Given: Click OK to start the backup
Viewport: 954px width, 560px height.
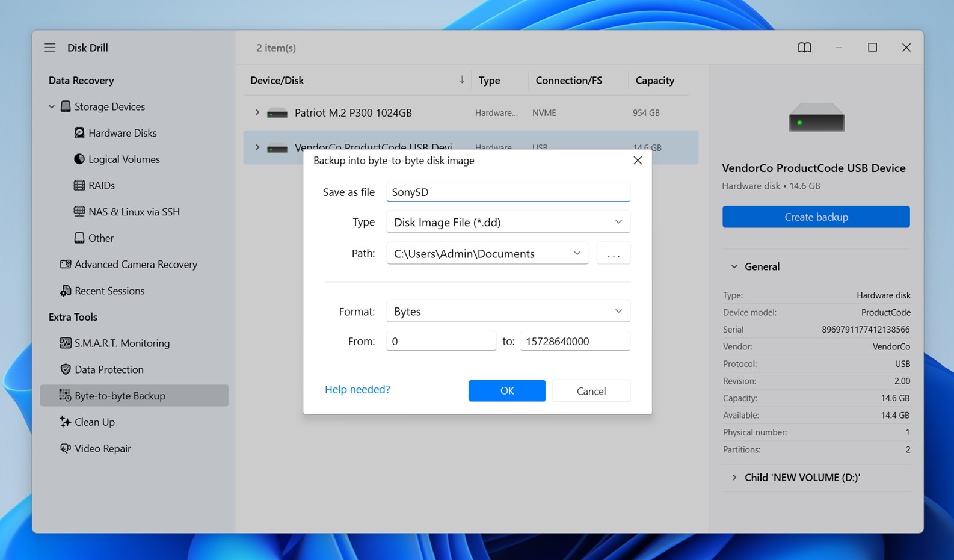Looking at the screenshot, I should click(507, 390).
